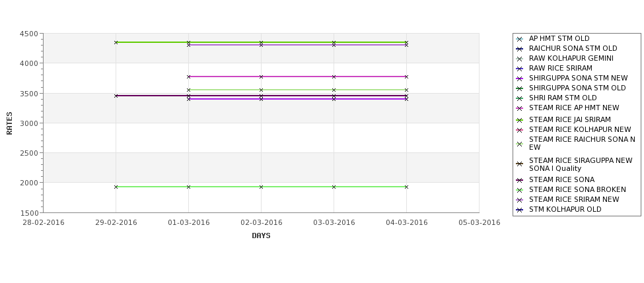
Task: Click STEAM RICE SONA BROKEN legend marker
Action: coord(520,190)
